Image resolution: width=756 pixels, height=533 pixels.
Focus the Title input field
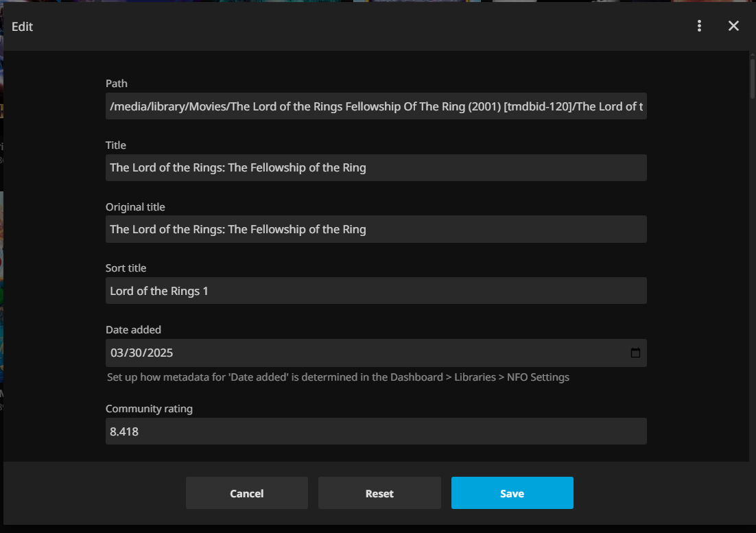376,168
